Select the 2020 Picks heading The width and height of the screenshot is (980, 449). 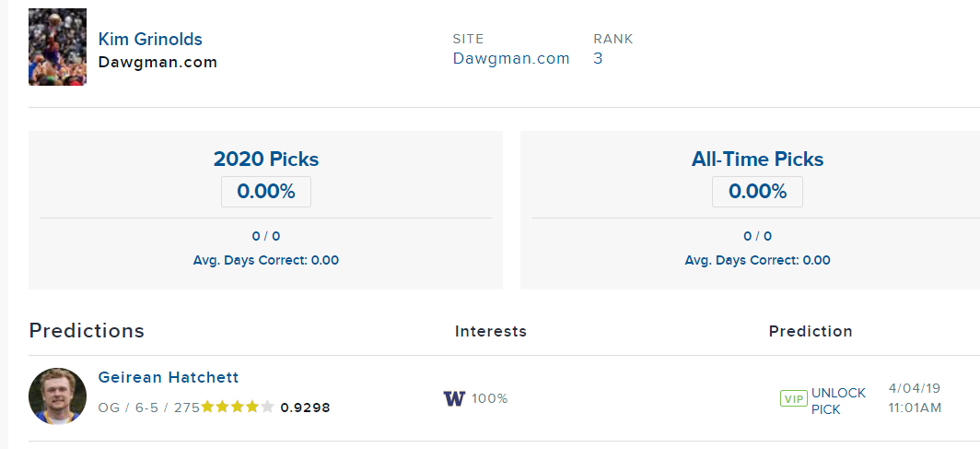tap(266, 159)
